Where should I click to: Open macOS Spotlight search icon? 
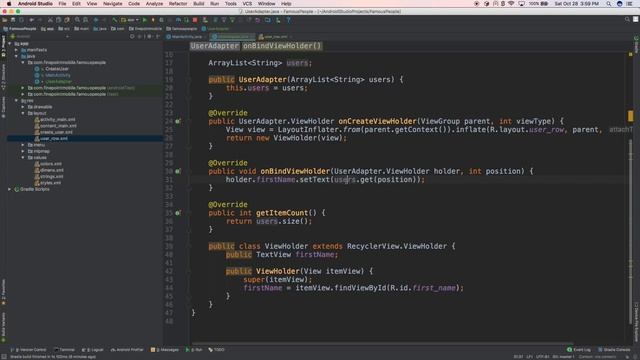[609, 4]
